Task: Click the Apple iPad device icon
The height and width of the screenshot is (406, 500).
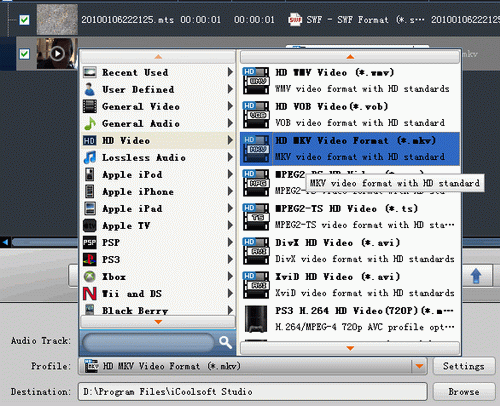Action: coord(90,208)
